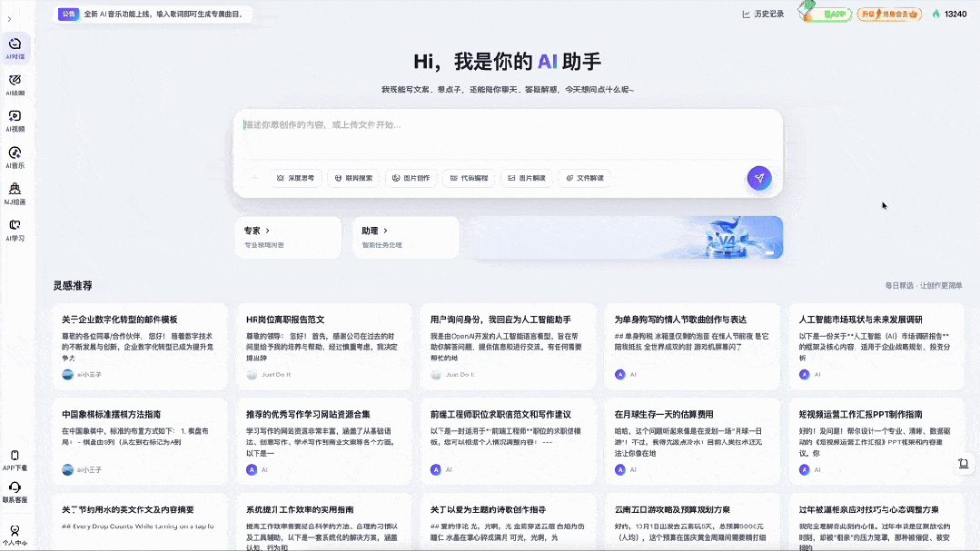Click the green APP promo badge
This screenshot has height=551, width=980.
(825, 13)
